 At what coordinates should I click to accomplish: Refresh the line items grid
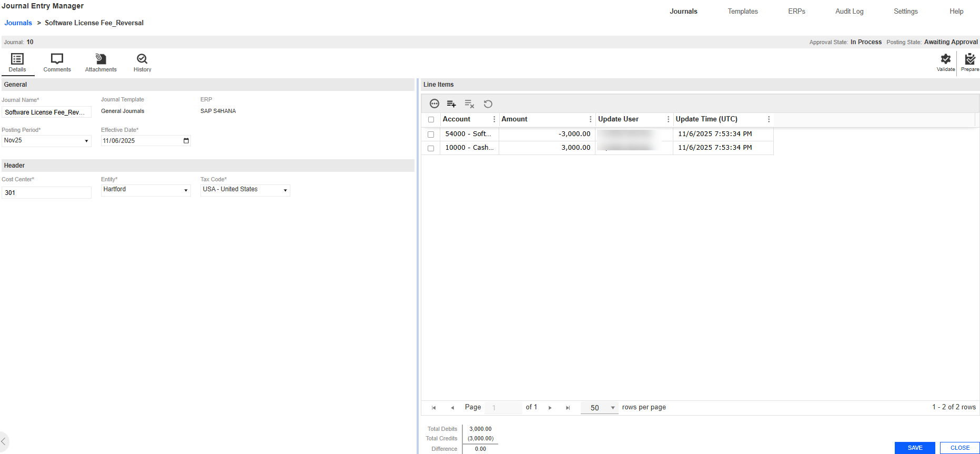pyautogui.click(x=488, y=104)
